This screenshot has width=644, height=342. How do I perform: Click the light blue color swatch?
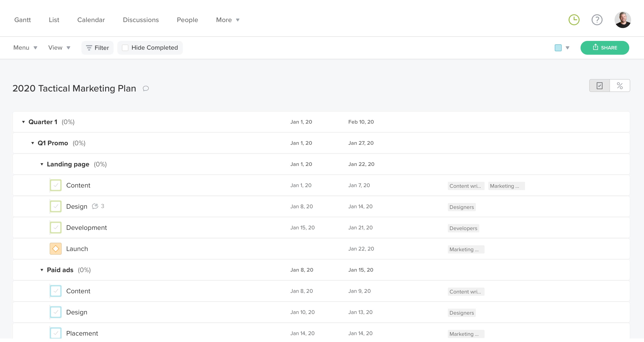coord(558,48)
